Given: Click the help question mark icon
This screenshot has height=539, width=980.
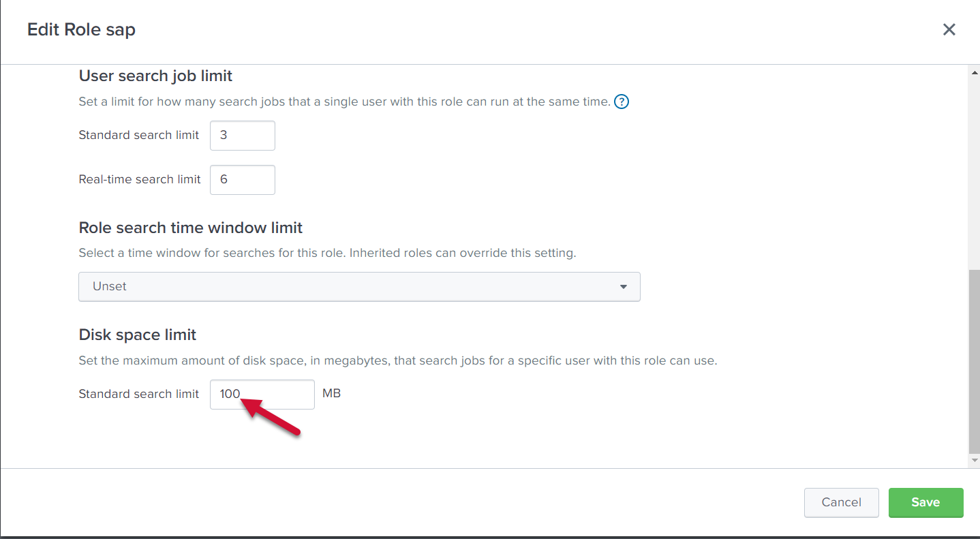Looking at the screenshot, I should coord(622,102).
